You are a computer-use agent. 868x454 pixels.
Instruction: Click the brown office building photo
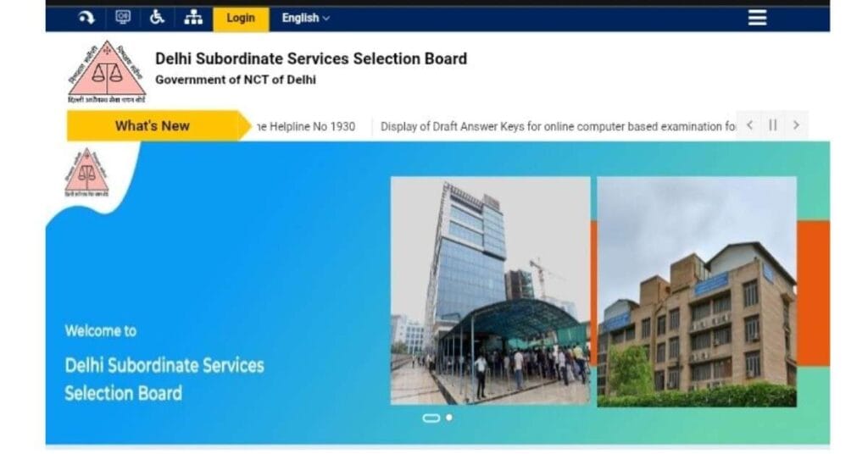[x=697, y=292]
